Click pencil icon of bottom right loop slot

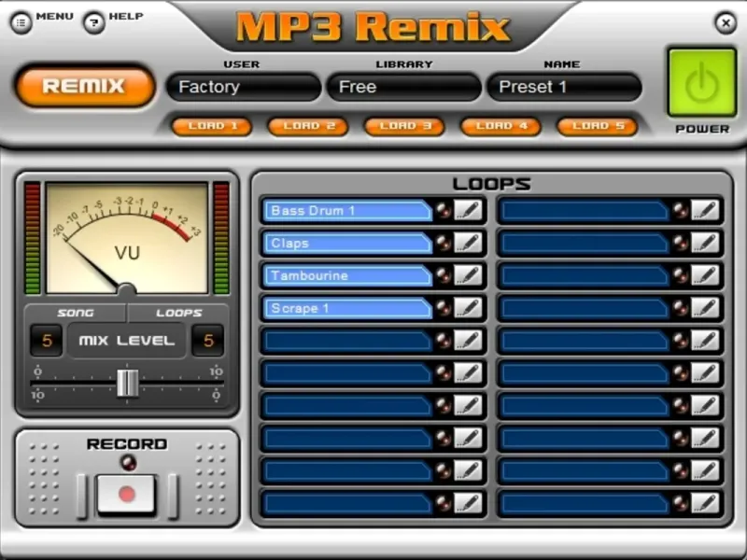click(x=705, y=503)
